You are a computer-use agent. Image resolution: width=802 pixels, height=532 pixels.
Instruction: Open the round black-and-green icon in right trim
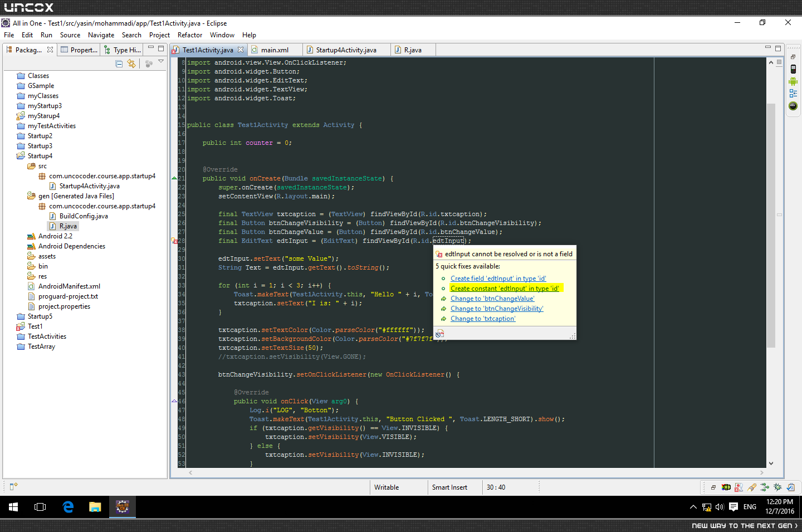793,106
